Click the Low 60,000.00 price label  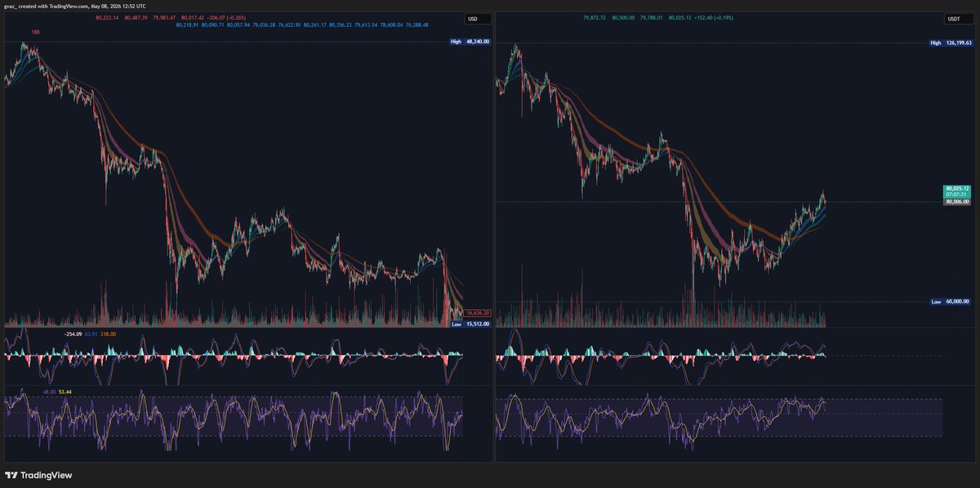(951, 302)
